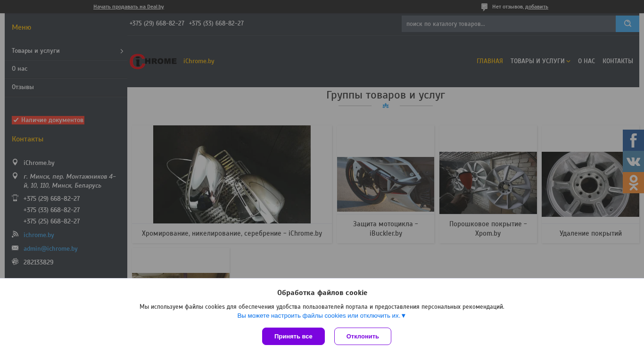
Task: Open the powder coating wheels thumbnail
Action: point(488,183)
